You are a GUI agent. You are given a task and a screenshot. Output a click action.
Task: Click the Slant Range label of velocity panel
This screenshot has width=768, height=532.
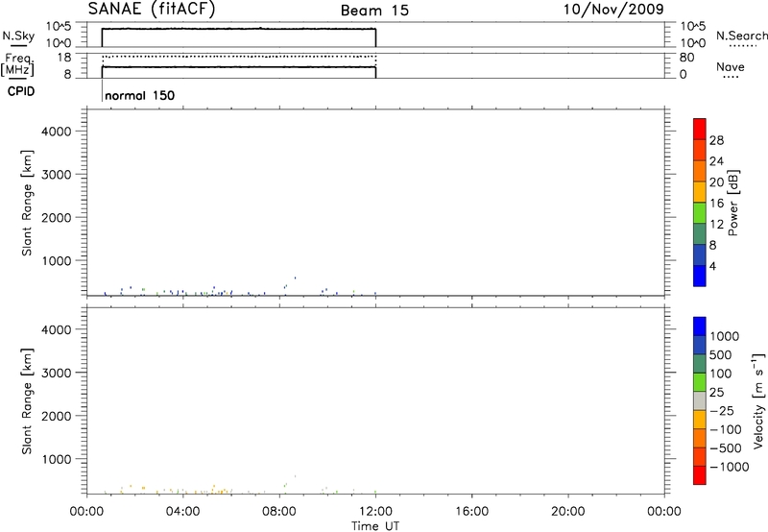coord(27,401)
